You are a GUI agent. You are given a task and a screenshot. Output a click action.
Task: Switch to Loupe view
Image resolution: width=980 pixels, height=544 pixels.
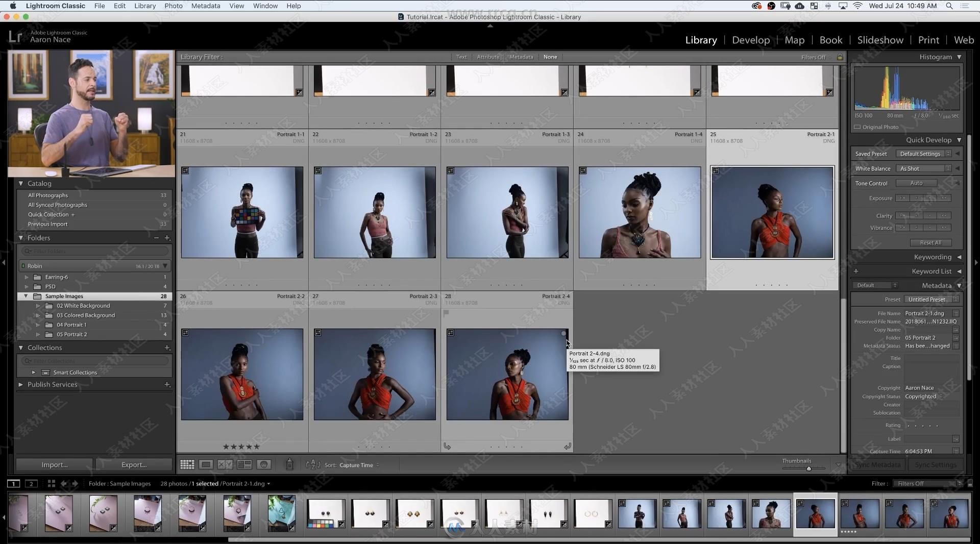206,464
